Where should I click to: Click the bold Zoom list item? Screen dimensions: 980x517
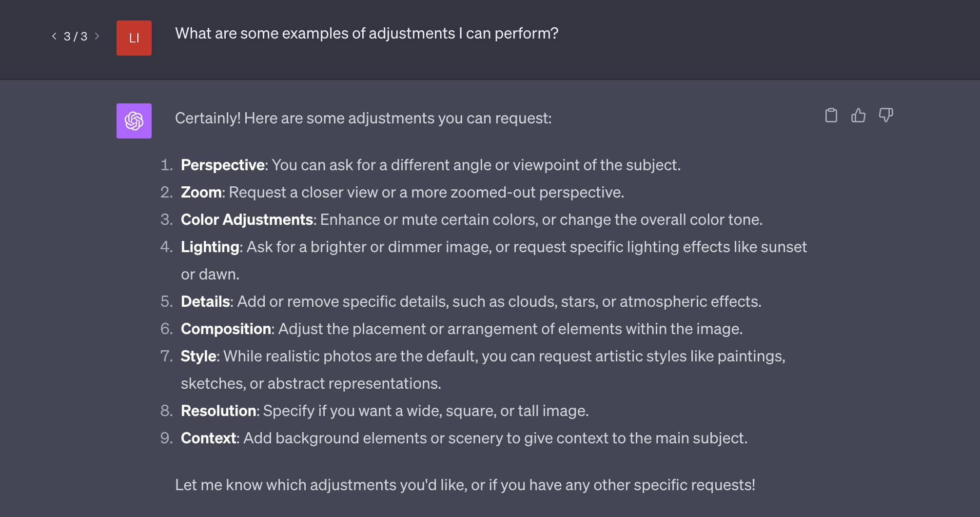(x=201, y=192)
